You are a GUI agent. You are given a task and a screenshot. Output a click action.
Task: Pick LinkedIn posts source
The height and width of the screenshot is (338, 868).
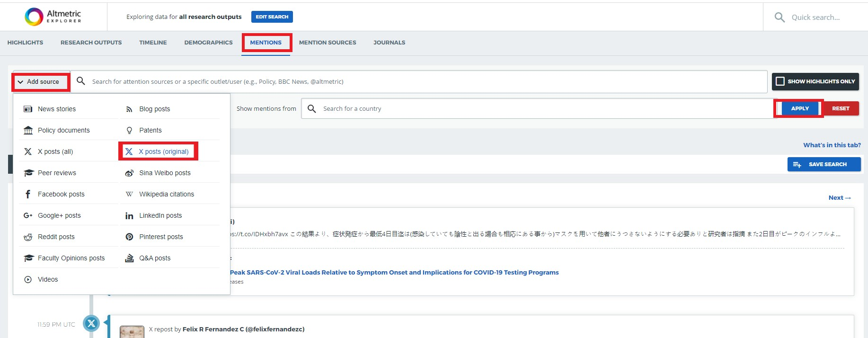point(160,215)
